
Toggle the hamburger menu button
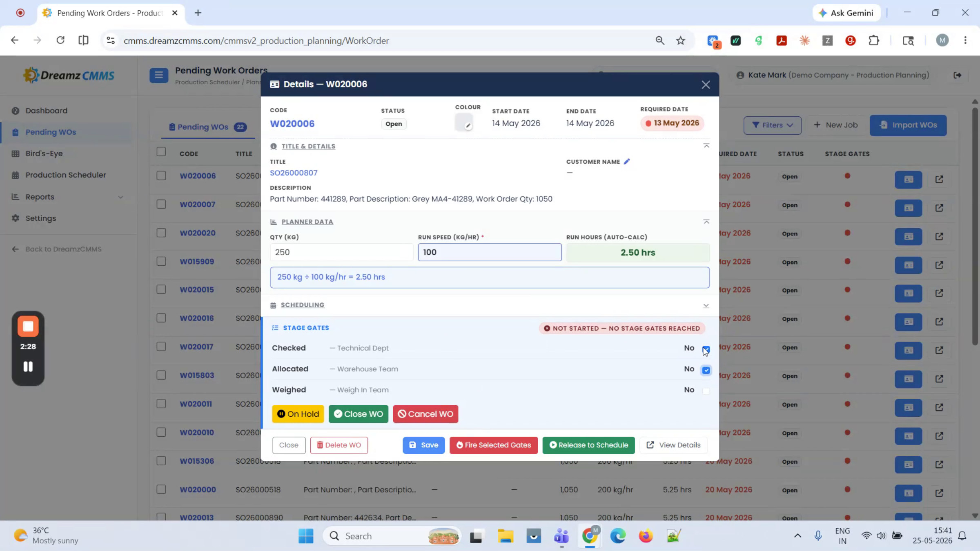coord(159,75)
